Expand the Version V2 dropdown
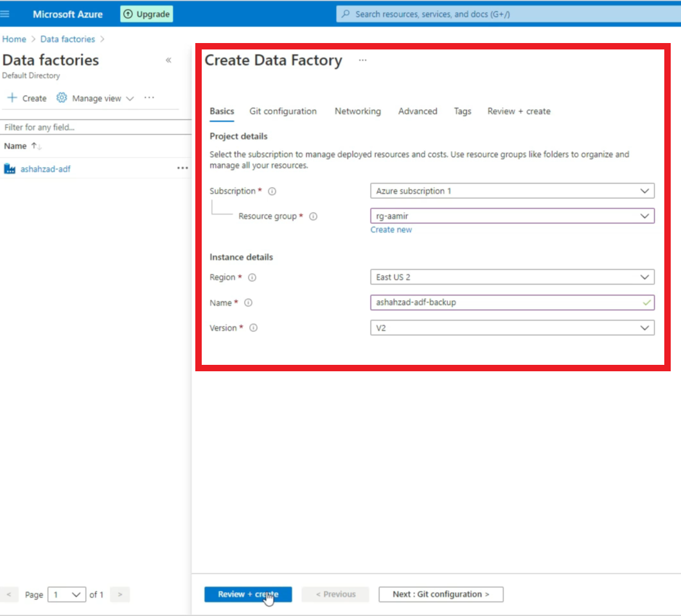This screenshot has width=681, height=616. [x=512, y=328]
